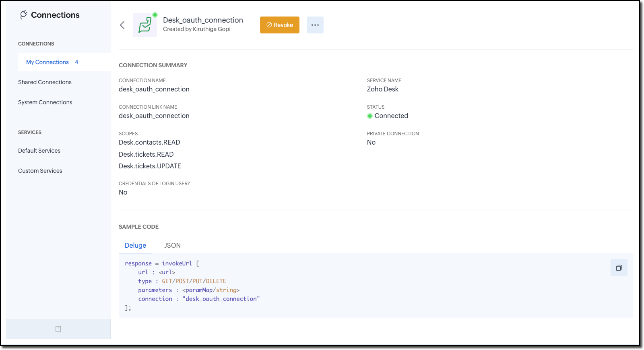644x350 pixels.
Task: Click the connection link name value
Action: click(154, 116)
